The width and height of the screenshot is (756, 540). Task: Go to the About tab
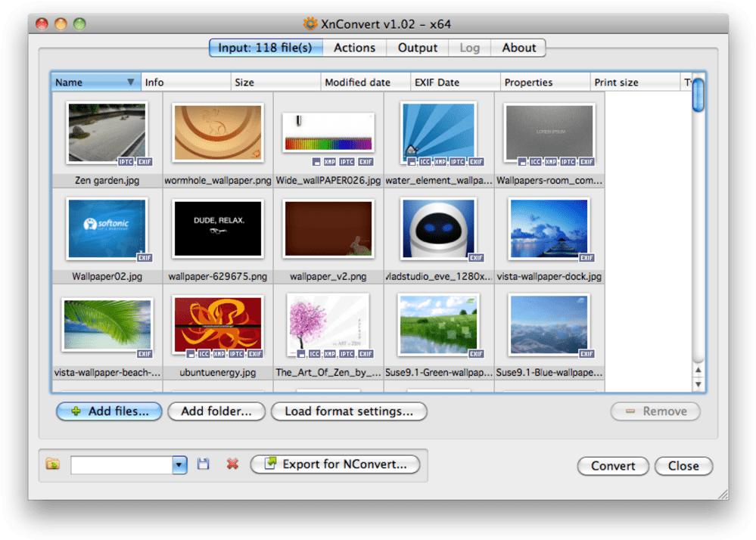[519, 48]
